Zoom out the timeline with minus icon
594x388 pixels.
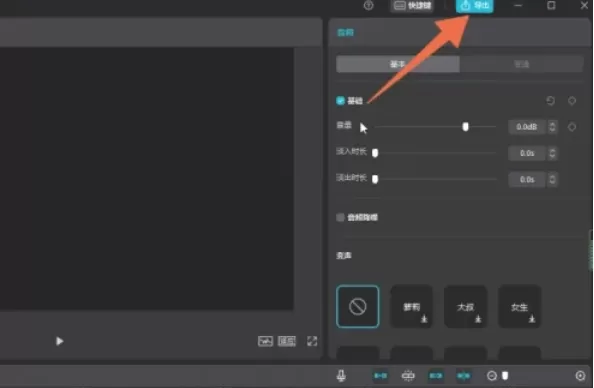492,375
